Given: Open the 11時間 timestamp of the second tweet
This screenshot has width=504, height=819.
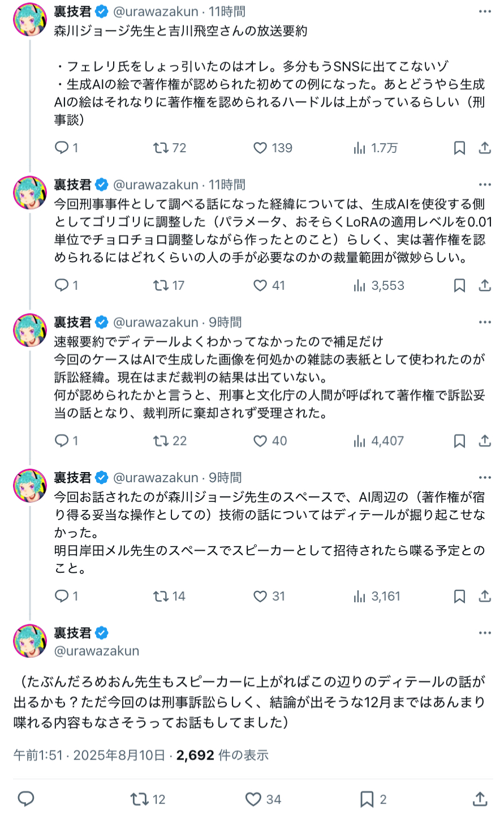Looking at the screenshot, I should [x=227, y=185].
